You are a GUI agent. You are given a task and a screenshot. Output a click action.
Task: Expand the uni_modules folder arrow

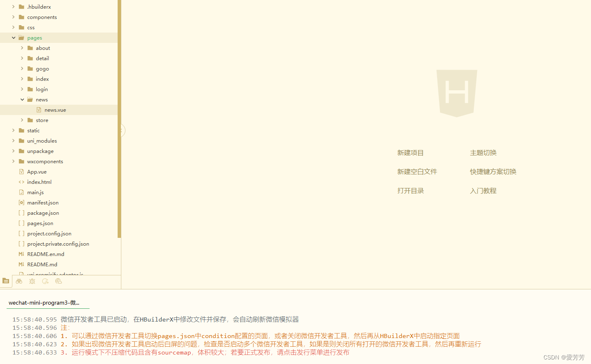pyautogui.click(x=13, y=141)
